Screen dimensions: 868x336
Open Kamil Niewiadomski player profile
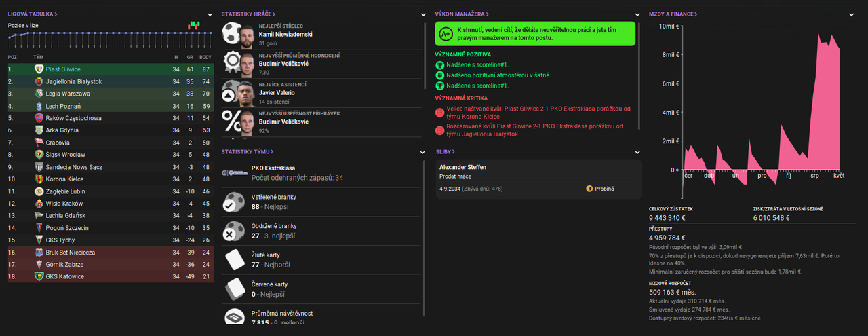[285, 34]
